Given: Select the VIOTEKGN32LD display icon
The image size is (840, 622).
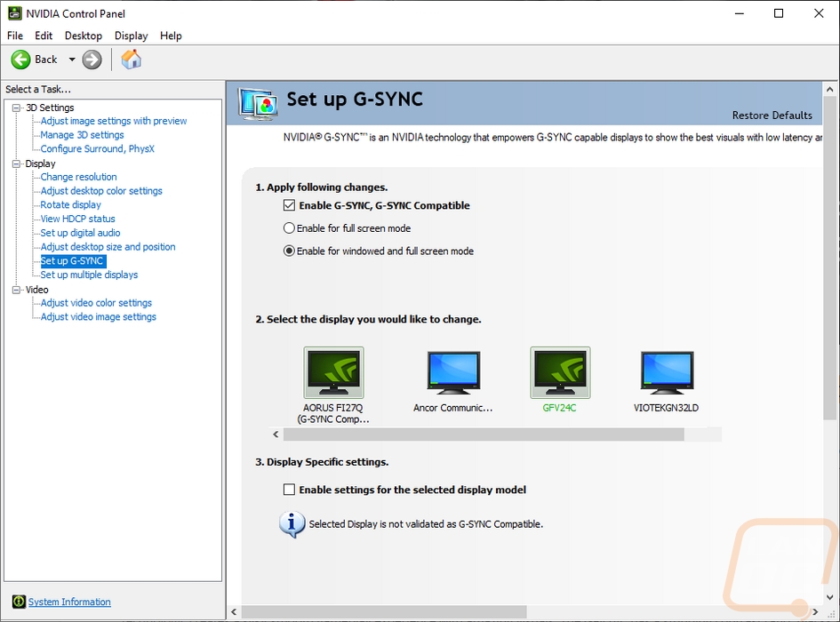Looking at the screenshot, I should point(667,372).
